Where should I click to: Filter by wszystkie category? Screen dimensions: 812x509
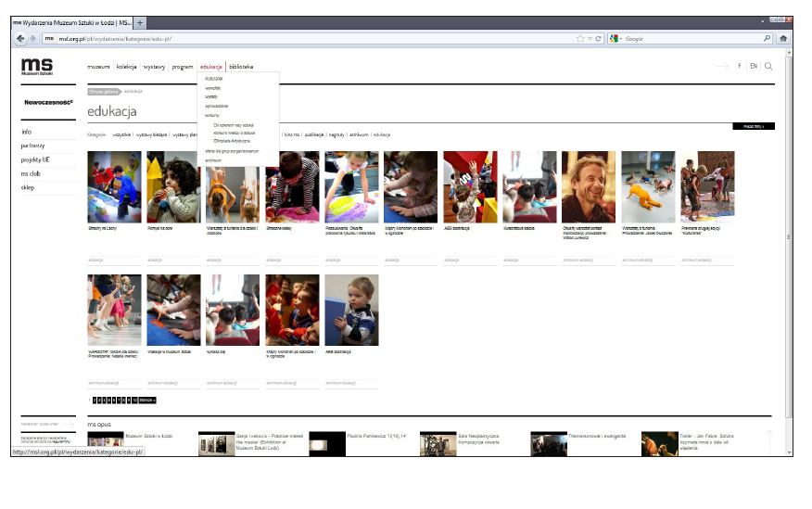121,134
